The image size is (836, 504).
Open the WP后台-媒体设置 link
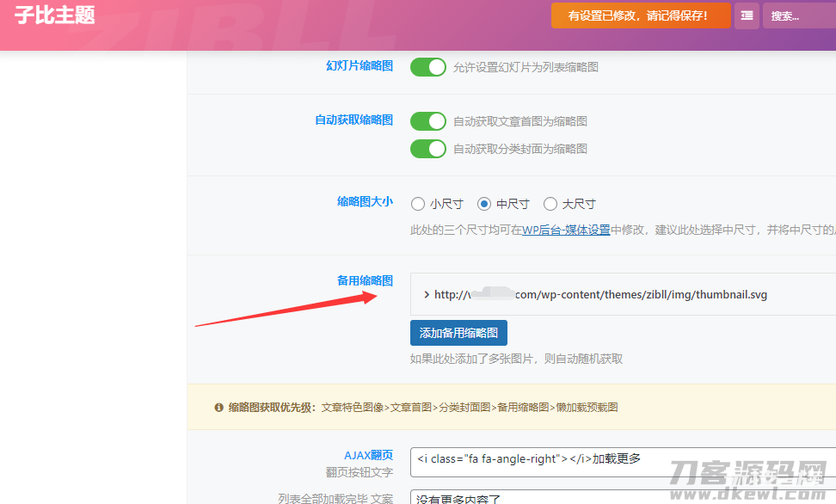point(566,230)
